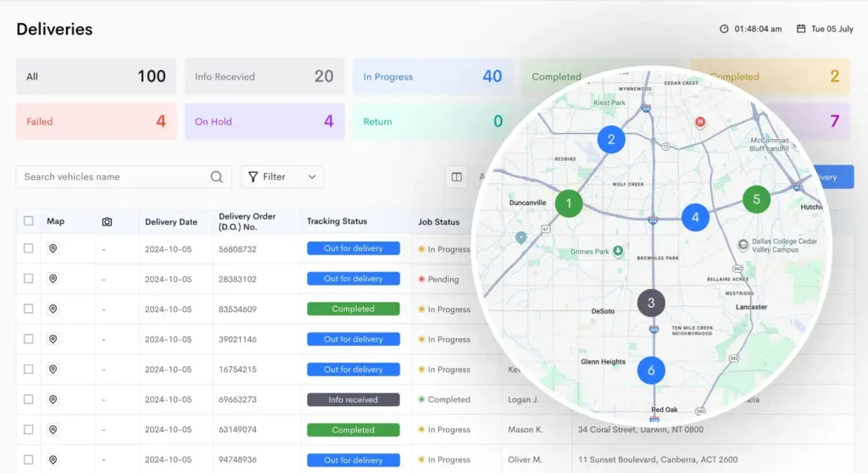The image size is (868, 473).
Task: Click the red hospital marker on map
Action: point(700,122)
